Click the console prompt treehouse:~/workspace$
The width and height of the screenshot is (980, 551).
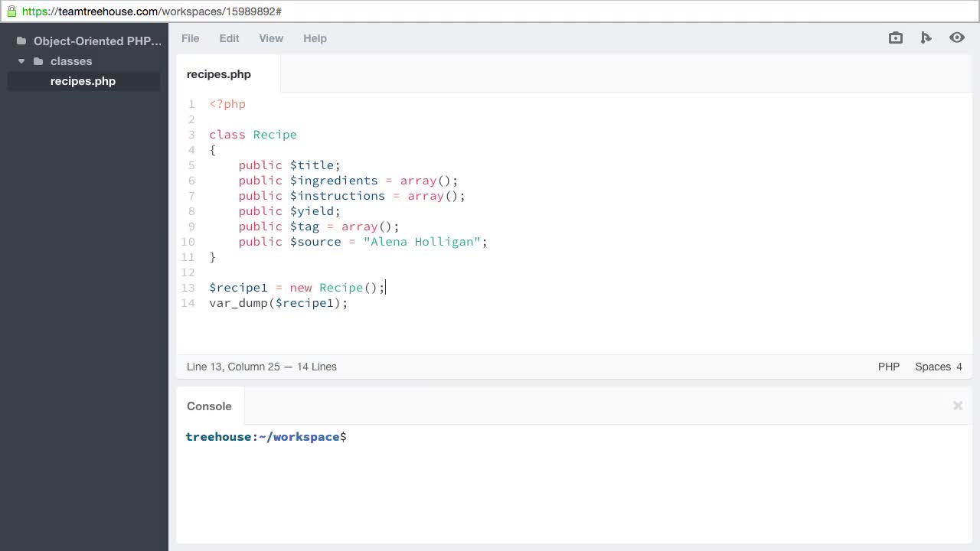tap(266, 437)
